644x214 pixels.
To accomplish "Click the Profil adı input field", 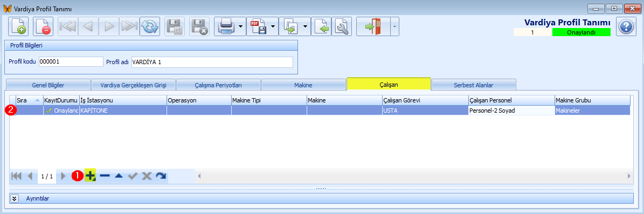I will pos(212,62).
